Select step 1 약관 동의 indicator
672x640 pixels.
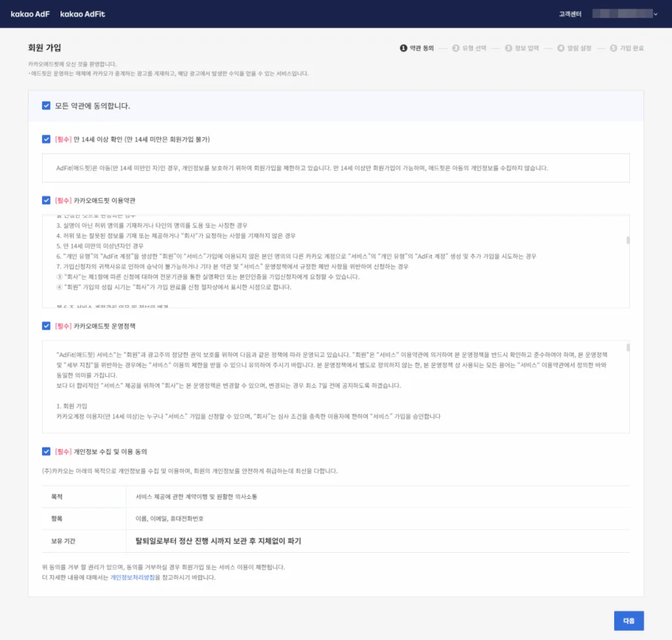tap(417, 48)
